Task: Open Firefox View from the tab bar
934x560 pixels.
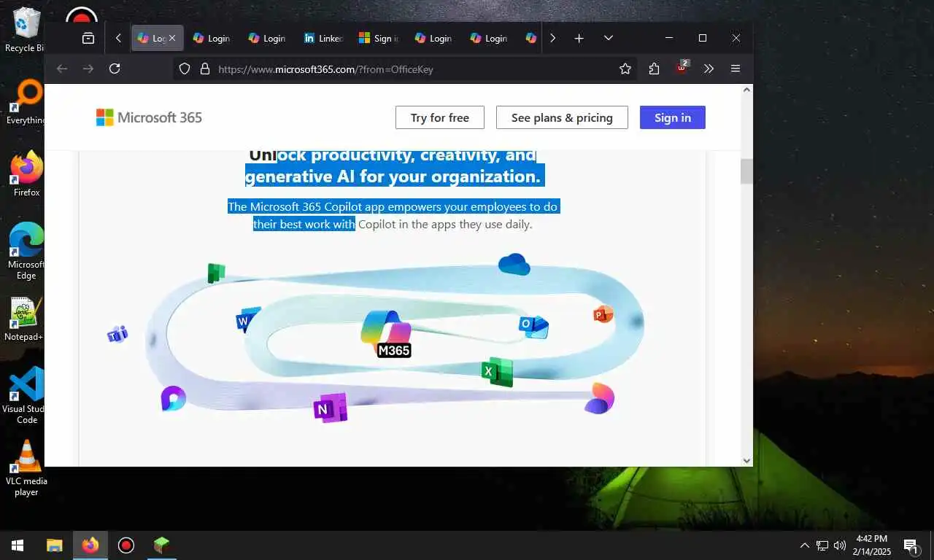Action: point(88,38)
